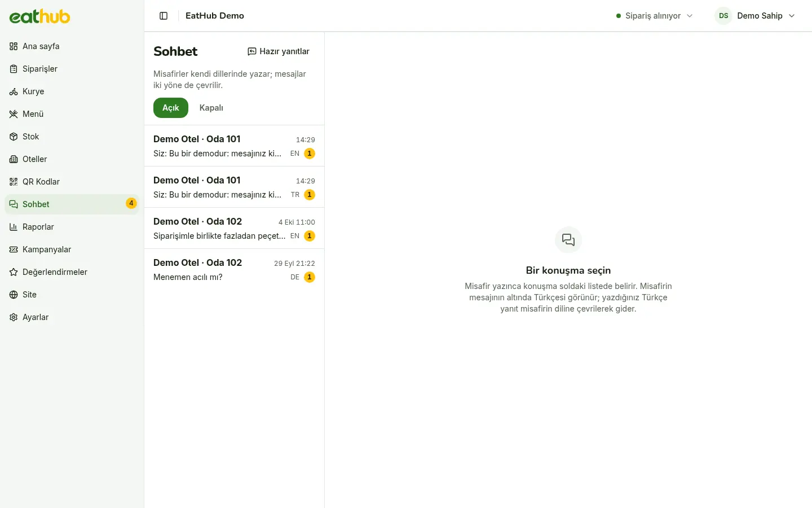Viewport: 812px width, 508px height.
Task: Click the eathub logo
Action: (39, 16)
